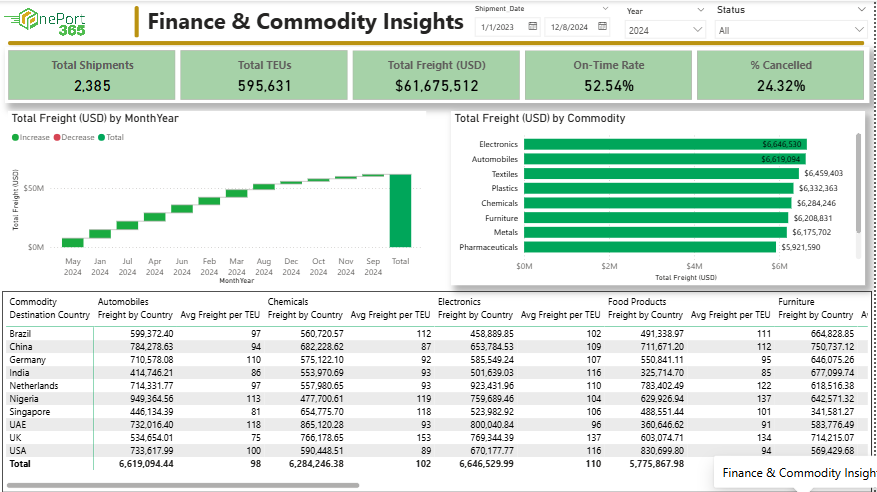The width and height of the screenshot is (877, 492).
Task: Click the Electronics column group header
Action: 459,302
